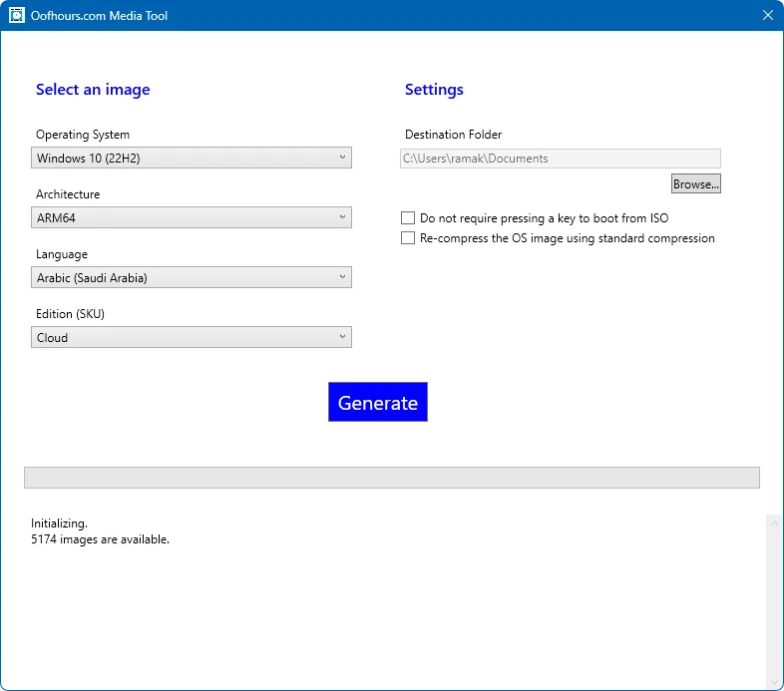Open the Language dropdown showing Arabic
The height and width of the screenshot is (691, 784).
[x=192, y=277]
